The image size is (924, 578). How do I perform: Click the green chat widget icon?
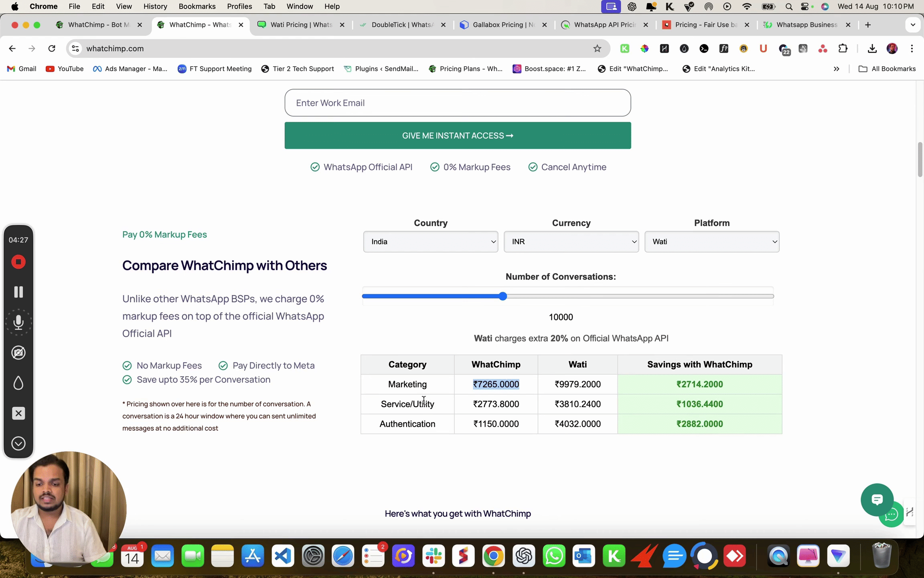[x=877, y=499]
